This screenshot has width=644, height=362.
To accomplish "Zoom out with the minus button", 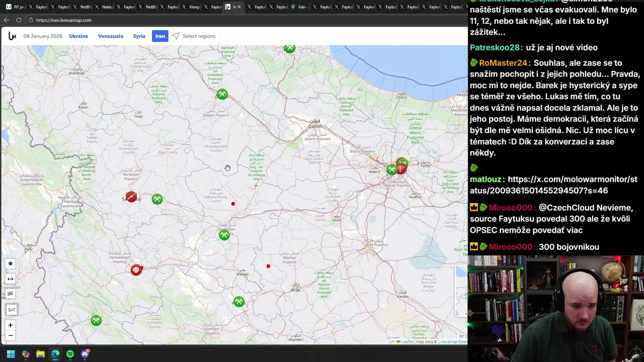I will 11,335.
